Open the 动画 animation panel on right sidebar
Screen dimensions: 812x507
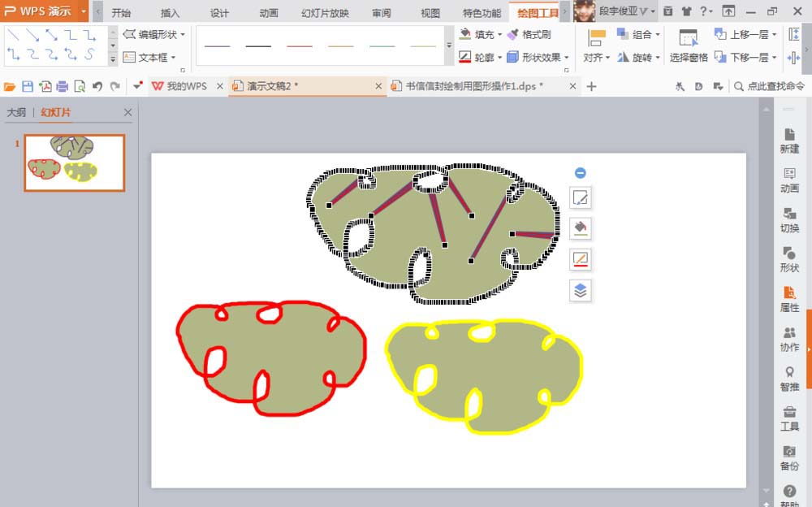coord(788,180)
